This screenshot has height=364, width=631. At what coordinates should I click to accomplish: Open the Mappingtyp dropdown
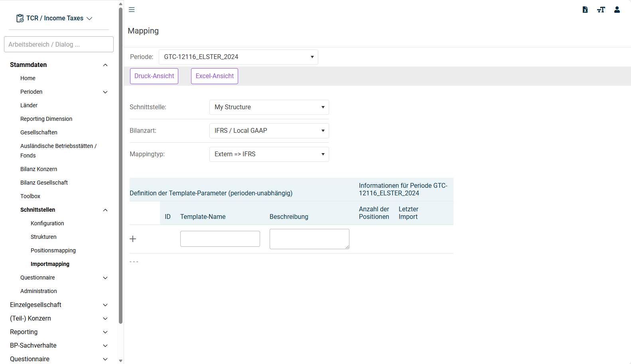pyautogui.click(x=269, y=154)
